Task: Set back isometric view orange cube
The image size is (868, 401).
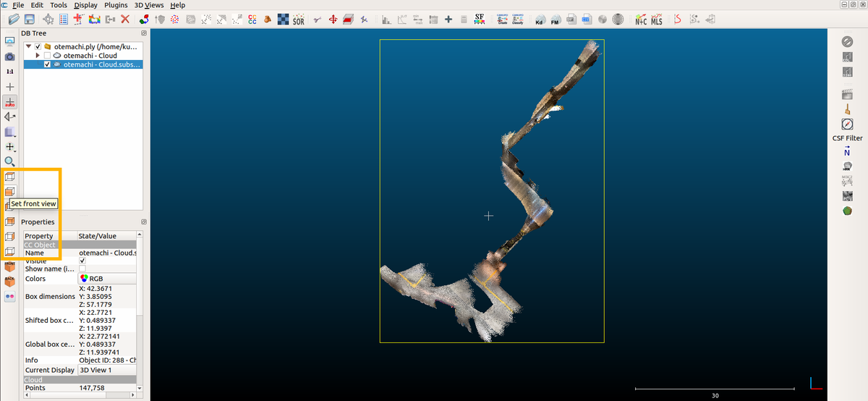Action: [10, 281]
